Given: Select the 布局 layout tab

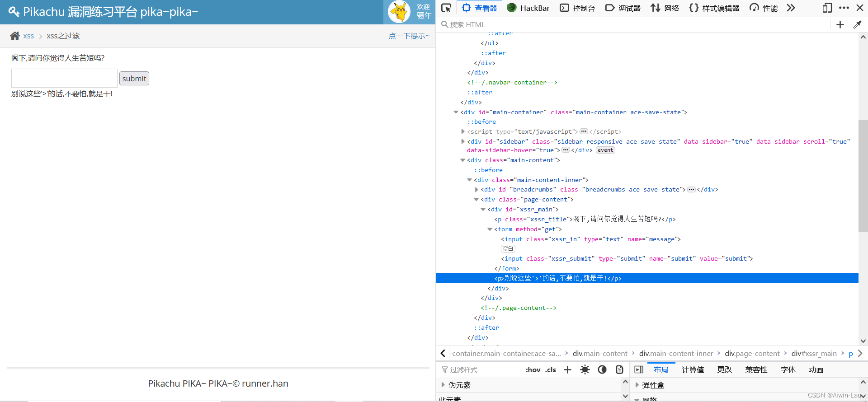Looking at the screenshot, I should click(661, 369).
